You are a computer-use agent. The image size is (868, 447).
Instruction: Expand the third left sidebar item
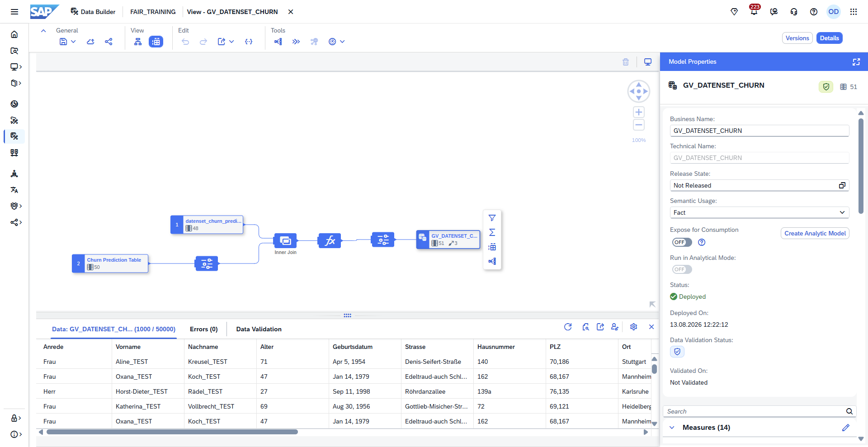[x=16, y=67]
